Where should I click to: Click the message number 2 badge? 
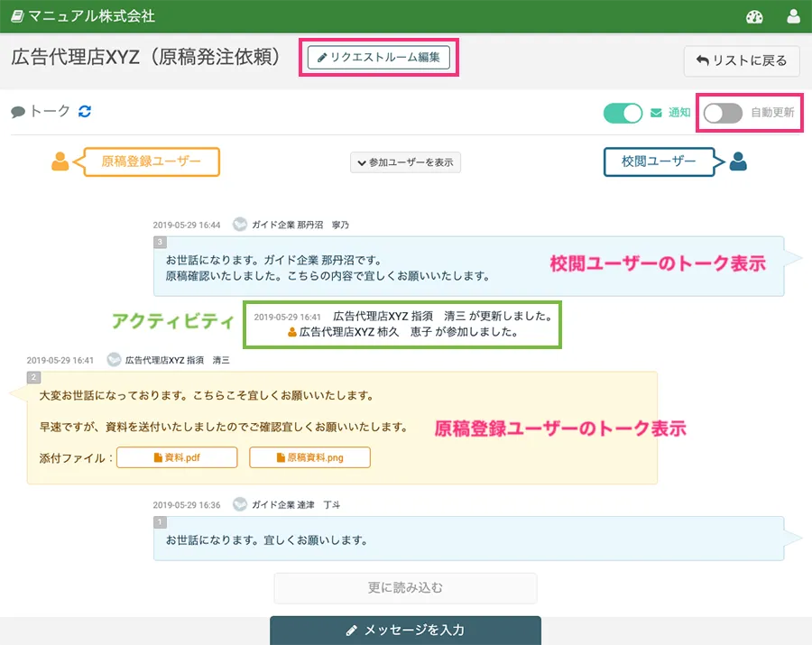tap(33, 377)
